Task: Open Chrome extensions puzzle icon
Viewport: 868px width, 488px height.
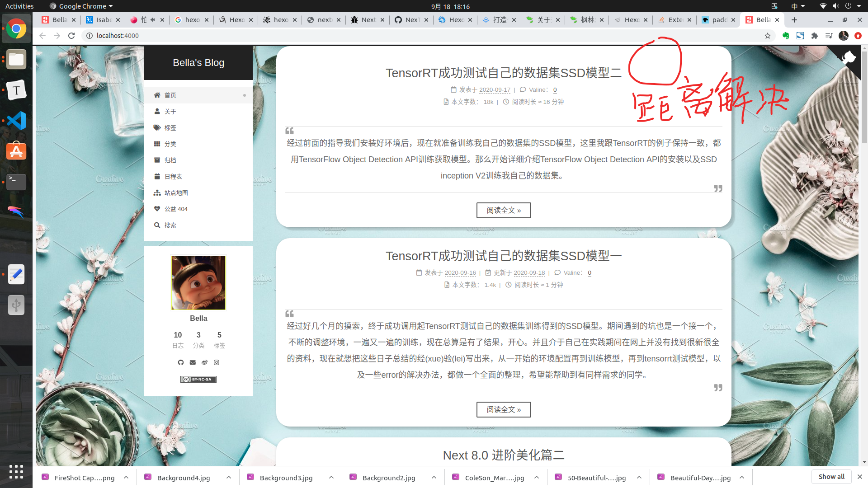Action: 815,36
